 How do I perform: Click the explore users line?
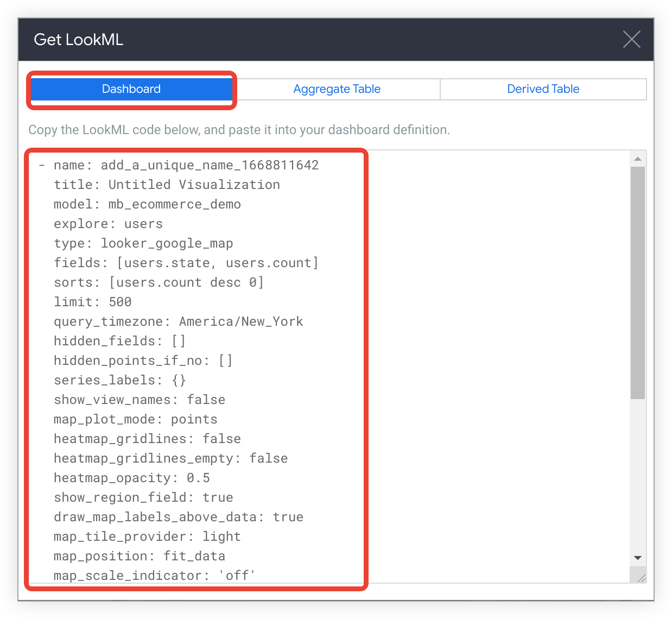tap(107, 223)
